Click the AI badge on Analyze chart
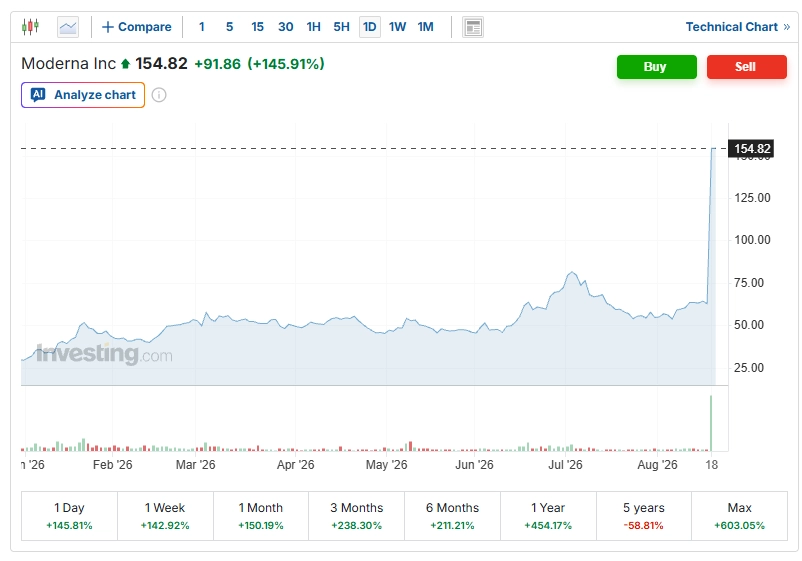 [x=38, y=95]
